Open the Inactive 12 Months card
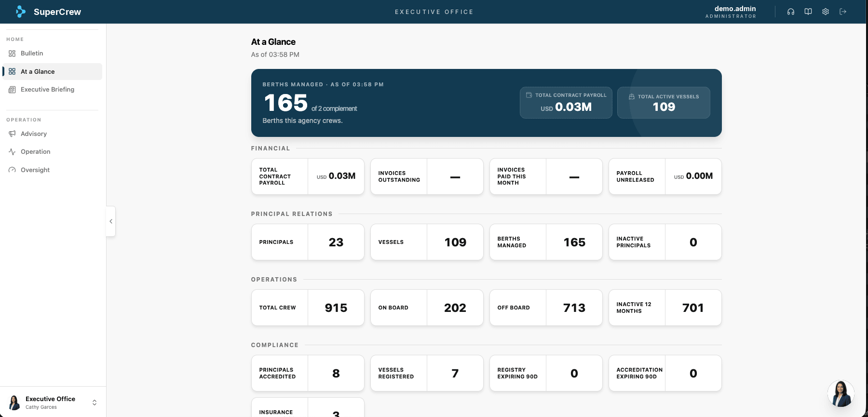Screen dimensions: 868x417 (665, 308)
